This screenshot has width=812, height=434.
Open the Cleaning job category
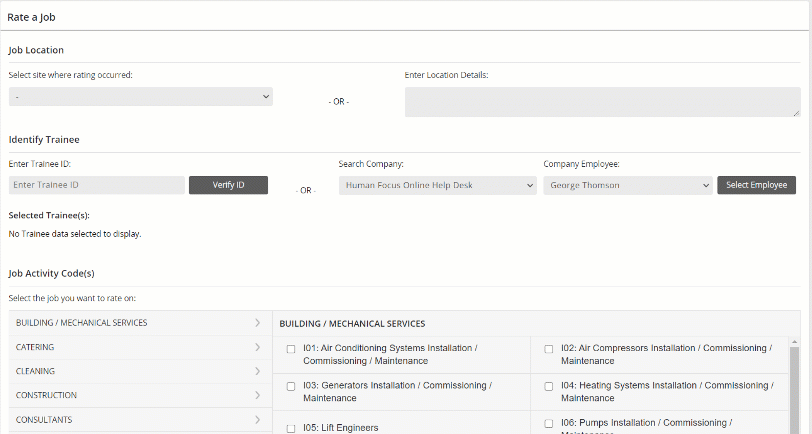pos(36,371)
